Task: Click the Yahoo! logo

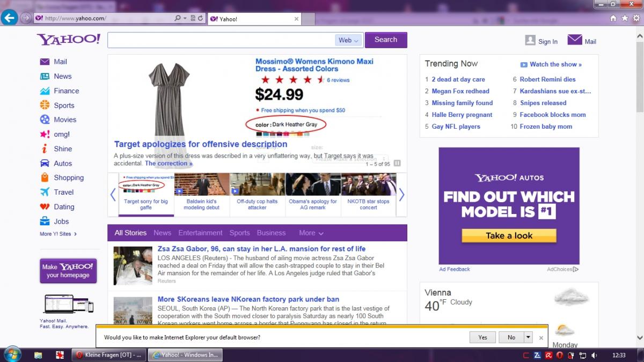Action: pos(68,39)
